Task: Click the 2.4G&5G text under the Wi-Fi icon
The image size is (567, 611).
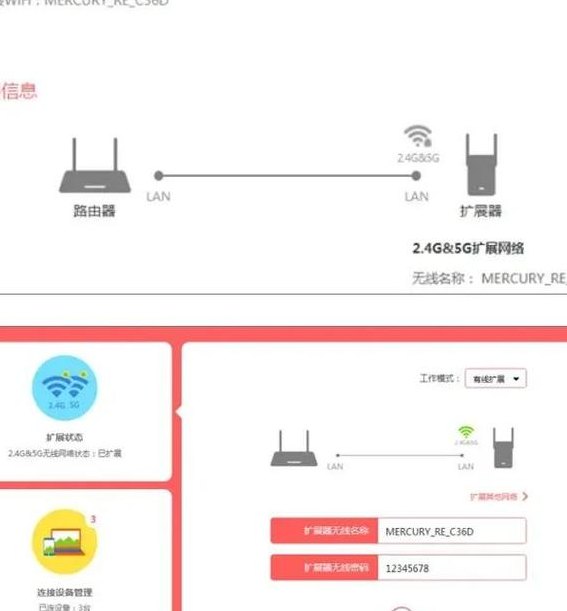Action: 418,158
